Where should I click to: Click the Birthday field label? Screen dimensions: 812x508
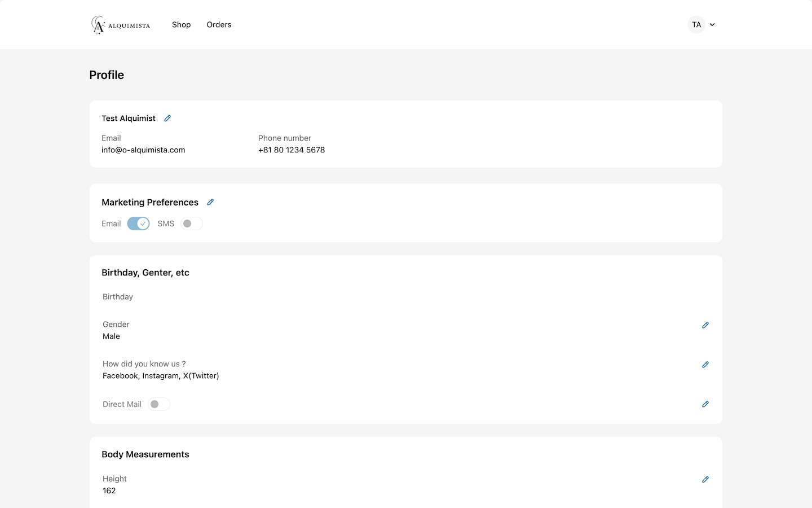[x=118, y=297]
